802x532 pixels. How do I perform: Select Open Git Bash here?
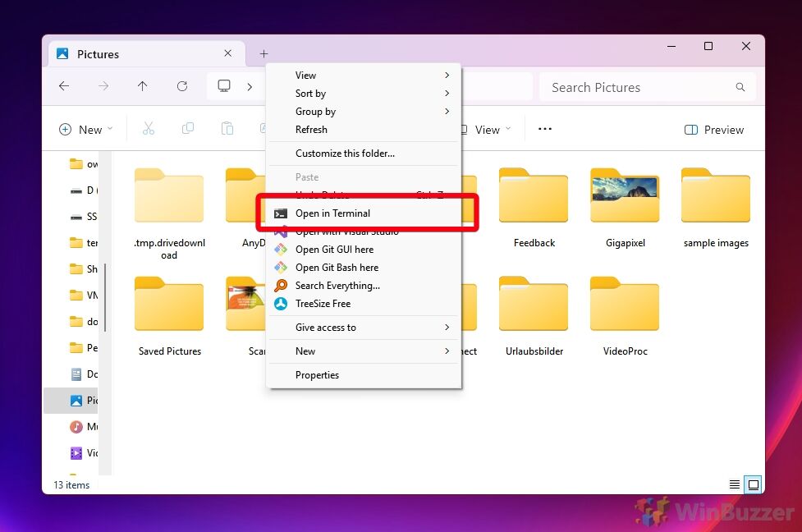pos(364,268)
